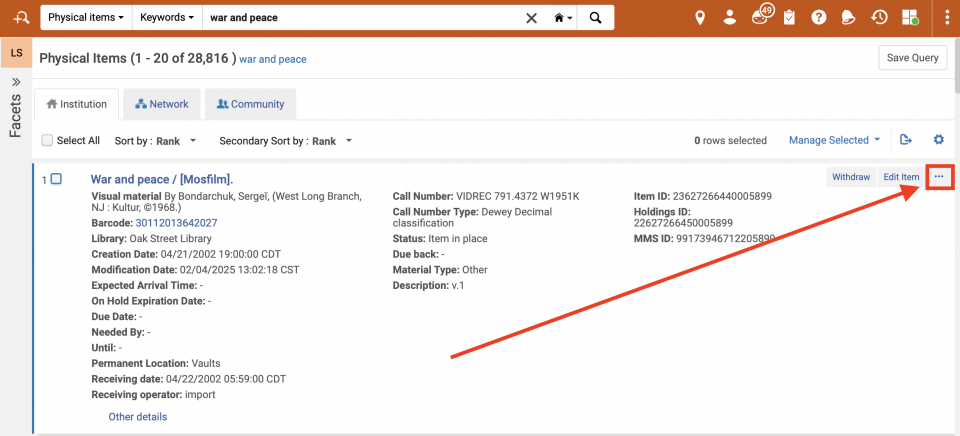Open the gear table settings icon
960x436 pixels.
tap(938, 141)
